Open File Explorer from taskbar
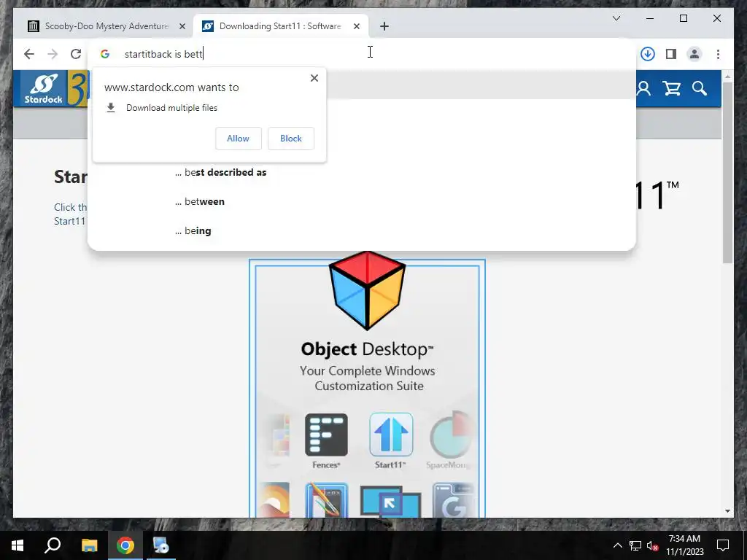 [89, 545]
